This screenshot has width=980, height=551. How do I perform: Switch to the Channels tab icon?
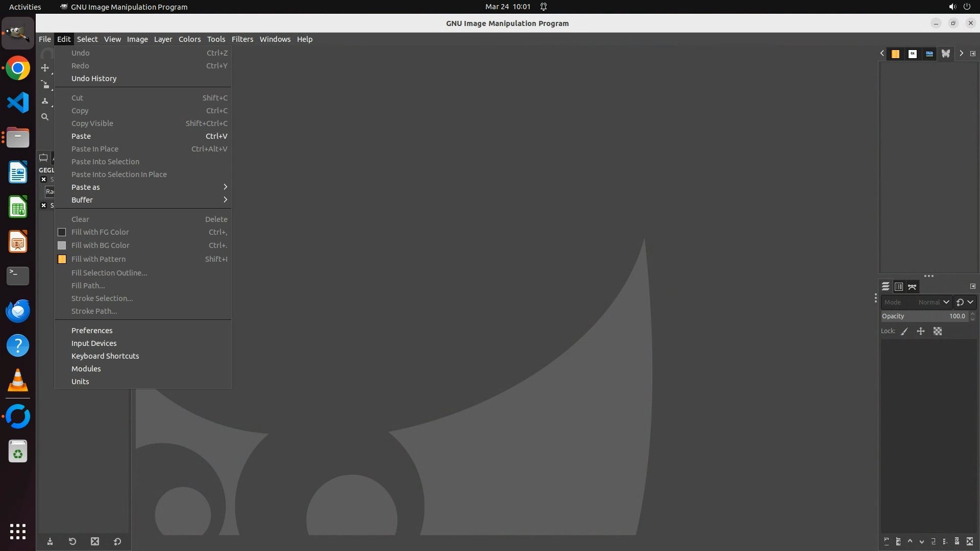coord(899,287)
